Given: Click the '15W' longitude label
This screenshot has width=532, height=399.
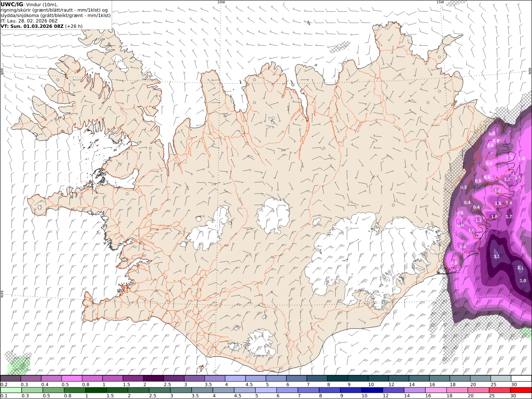Looking at the screenshot, I should [x=440, y=2].
